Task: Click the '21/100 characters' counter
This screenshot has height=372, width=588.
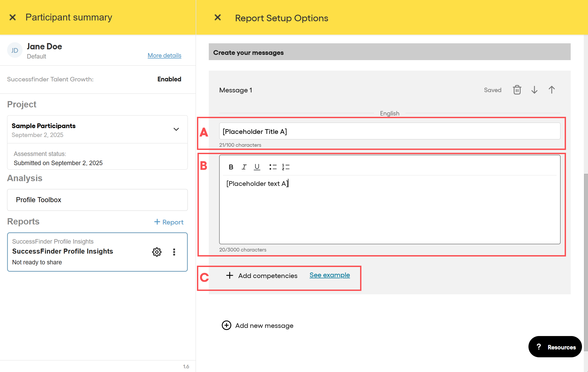Action: [240, 145]
